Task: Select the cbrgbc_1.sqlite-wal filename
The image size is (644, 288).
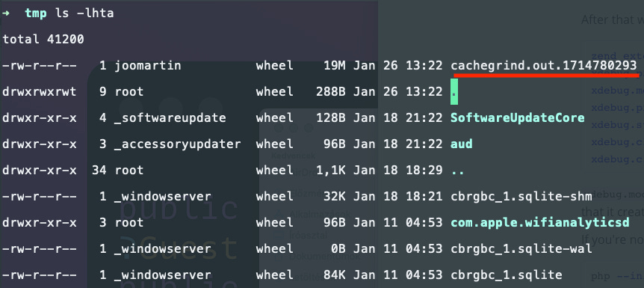Action: (x=521, y=249)
